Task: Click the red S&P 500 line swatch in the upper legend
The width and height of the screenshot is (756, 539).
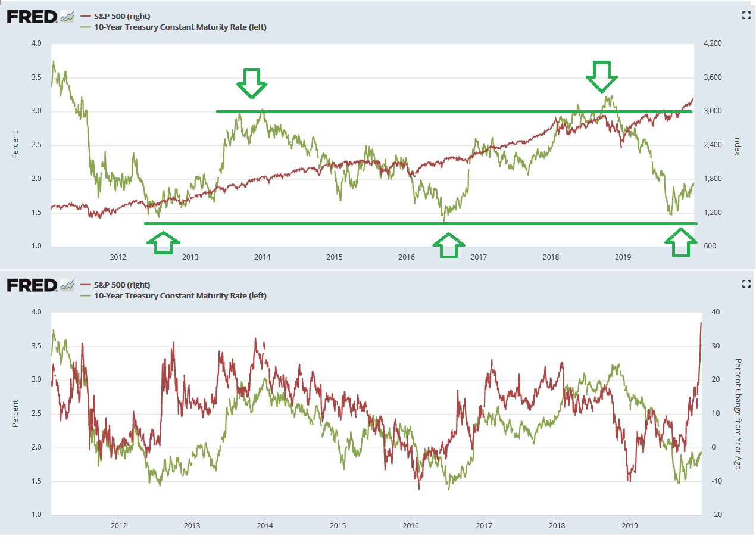Action: 84,16
